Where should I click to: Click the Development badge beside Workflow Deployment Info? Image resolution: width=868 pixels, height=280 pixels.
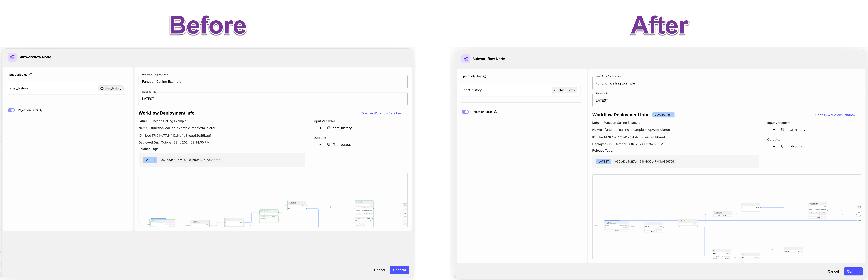coord(663,115)
